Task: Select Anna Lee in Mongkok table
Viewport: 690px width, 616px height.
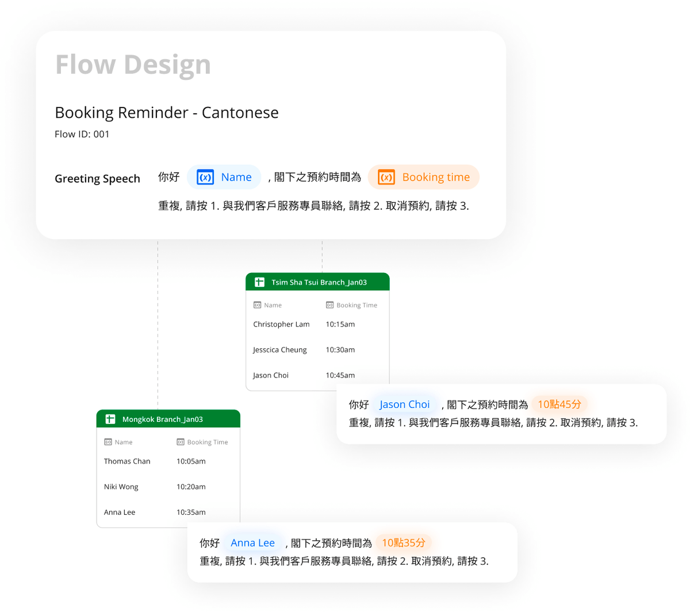Action: (120, 512)
